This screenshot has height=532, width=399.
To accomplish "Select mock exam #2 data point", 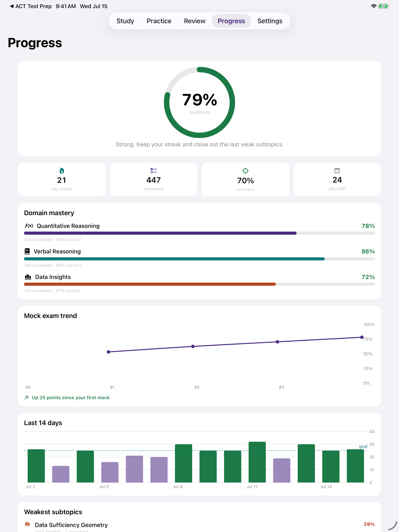I will (x=193, y=346).
